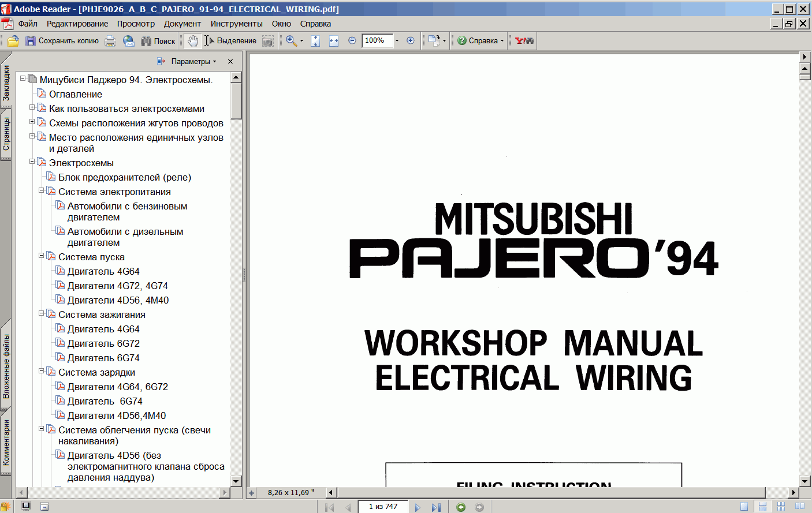Click the next page arrow
The image size is (812, 513).
tap(418, 507)
